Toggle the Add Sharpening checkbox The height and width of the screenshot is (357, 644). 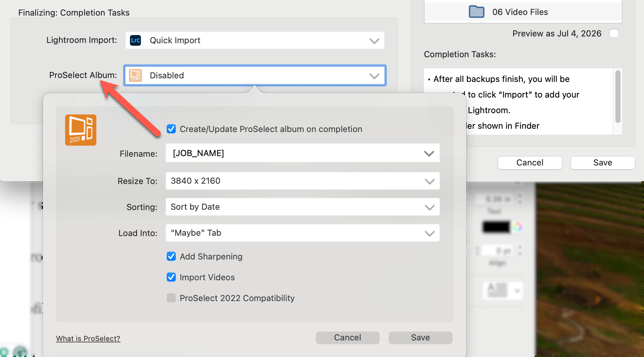171,257
